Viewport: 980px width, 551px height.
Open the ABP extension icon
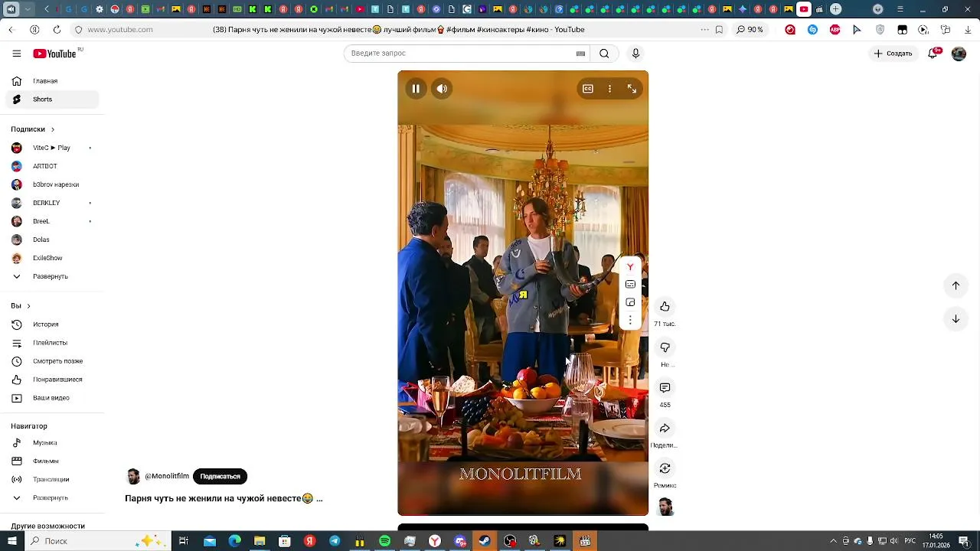click(835, 30)
